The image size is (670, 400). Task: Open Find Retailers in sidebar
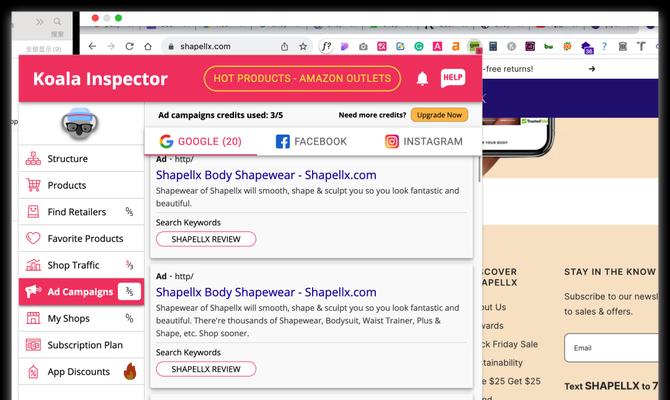81,212
